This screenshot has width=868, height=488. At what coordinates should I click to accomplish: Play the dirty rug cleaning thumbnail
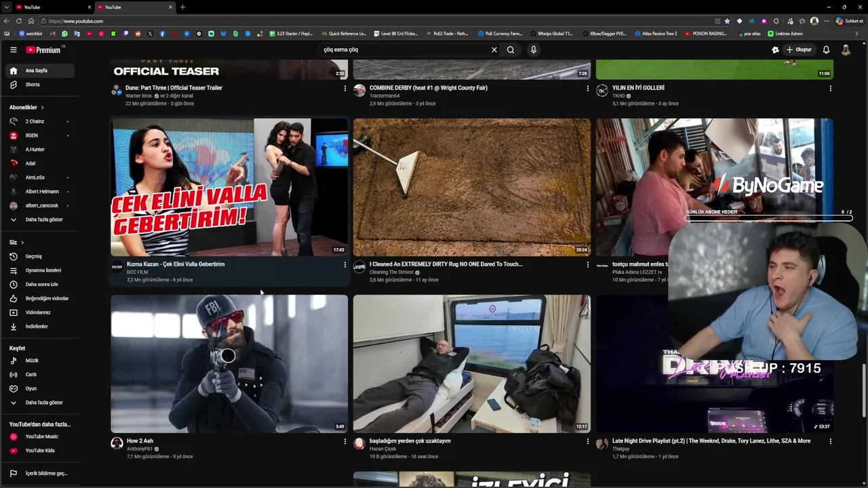point(472,187)
